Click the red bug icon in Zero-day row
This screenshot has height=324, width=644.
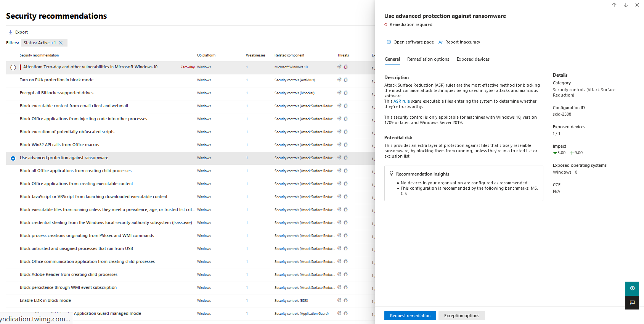[346, 67]
